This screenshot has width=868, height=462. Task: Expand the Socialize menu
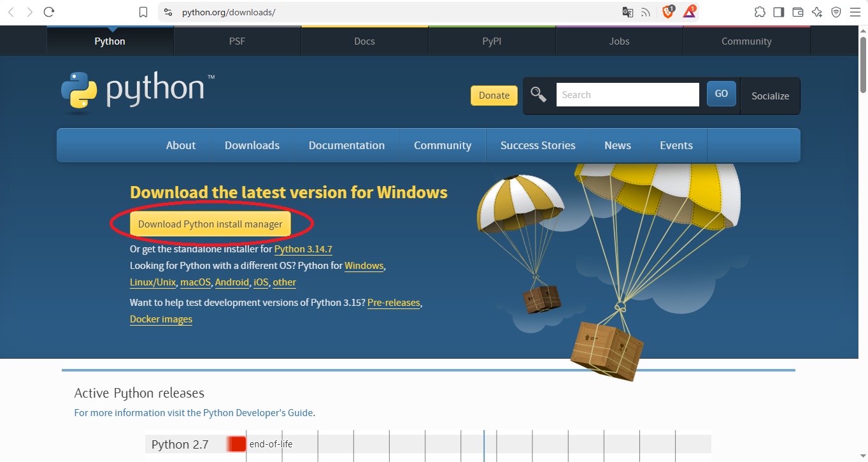point(770,96)
